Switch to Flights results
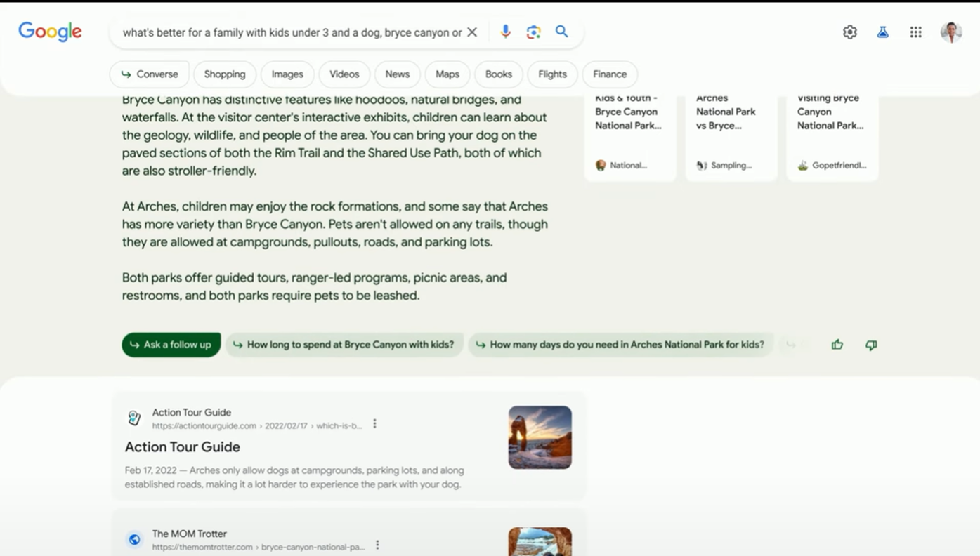The width and height of the screenshot is (980, 556). point(552,74)
